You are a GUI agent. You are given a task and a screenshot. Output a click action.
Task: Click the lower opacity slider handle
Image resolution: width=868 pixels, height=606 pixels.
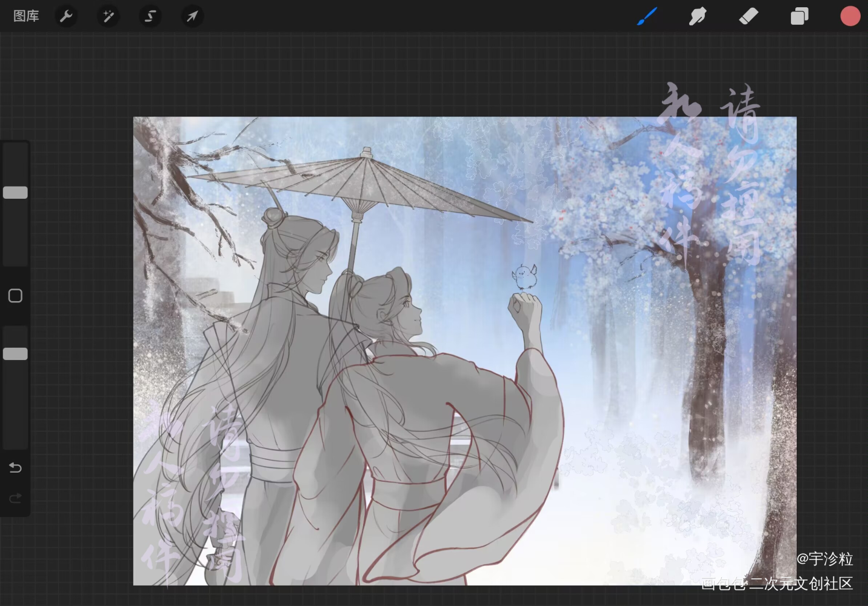pyautogui.click(x=16, y=354)
